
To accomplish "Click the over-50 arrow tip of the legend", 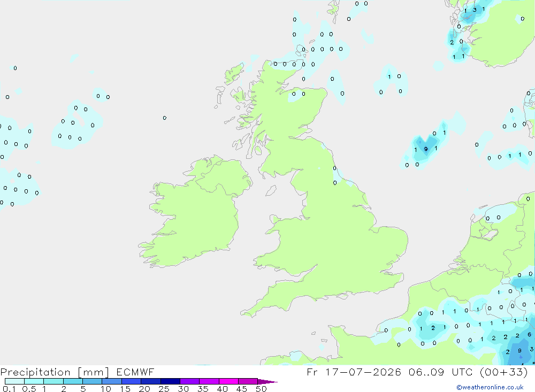I will pyautogui.click(x=267, y=381).
